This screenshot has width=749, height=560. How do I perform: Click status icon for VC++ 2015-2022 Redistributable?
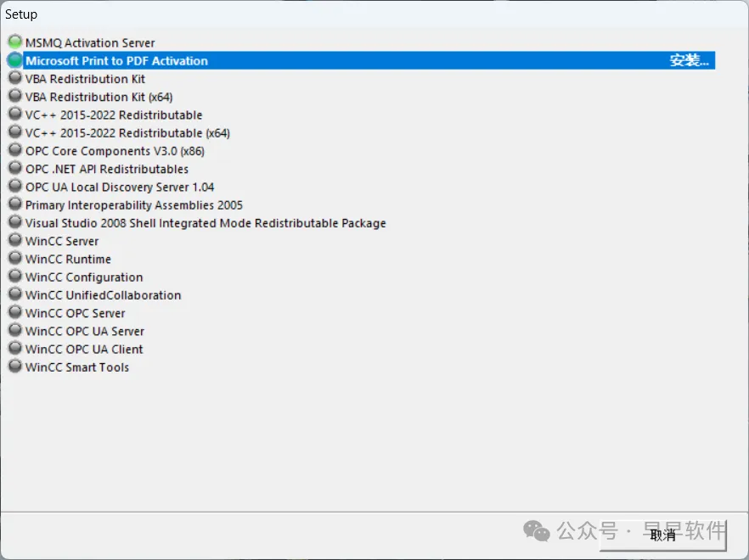point(15,114)
